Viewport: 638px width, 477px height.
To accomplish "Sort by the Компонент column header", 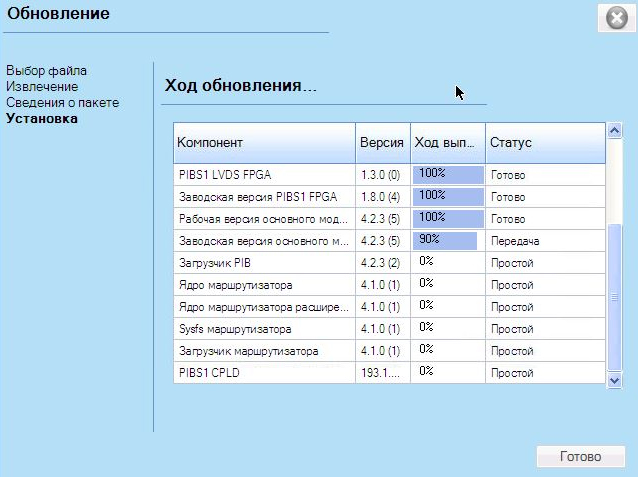I will [264, 143].
